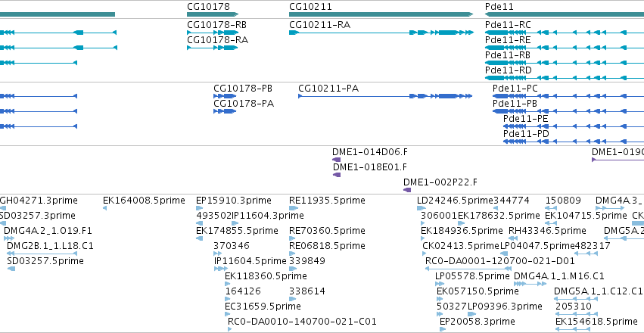
Task: Click the DME1-002P22.F purple glyph
Action: pyautogui.click(x=407, y=190)
